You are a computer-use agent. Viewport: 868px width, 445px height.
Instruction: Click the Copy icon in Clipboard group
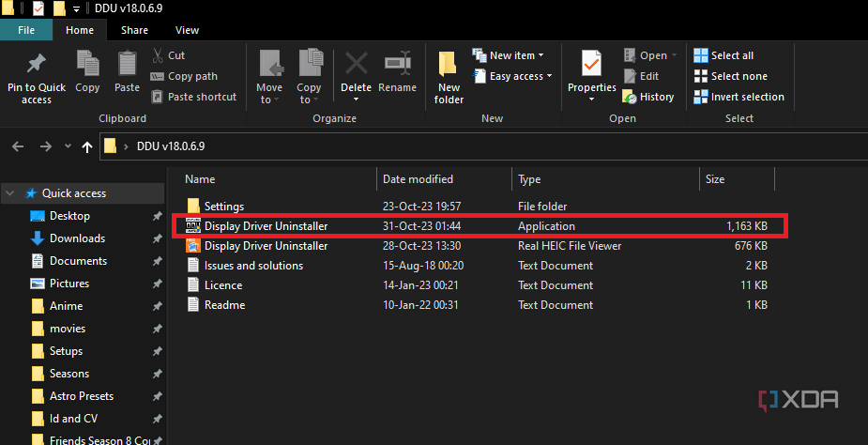[x=87, y=66]
